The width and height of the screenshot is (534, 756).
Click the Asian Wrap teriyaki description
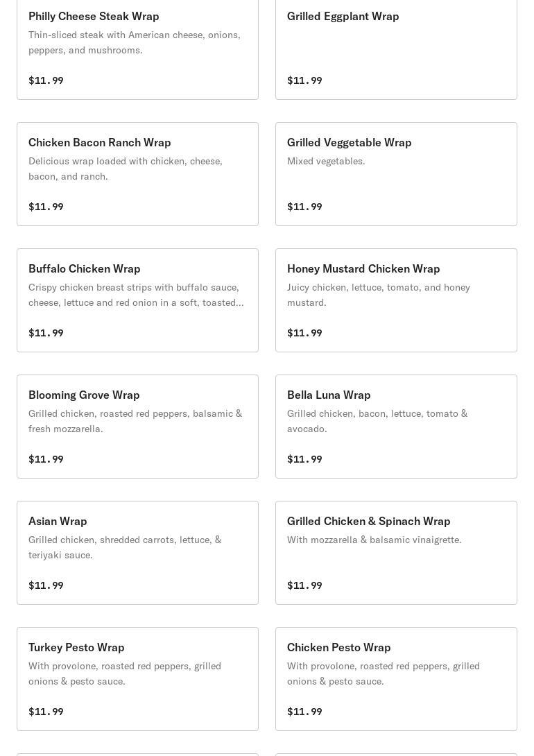click(x=125, y=547)
